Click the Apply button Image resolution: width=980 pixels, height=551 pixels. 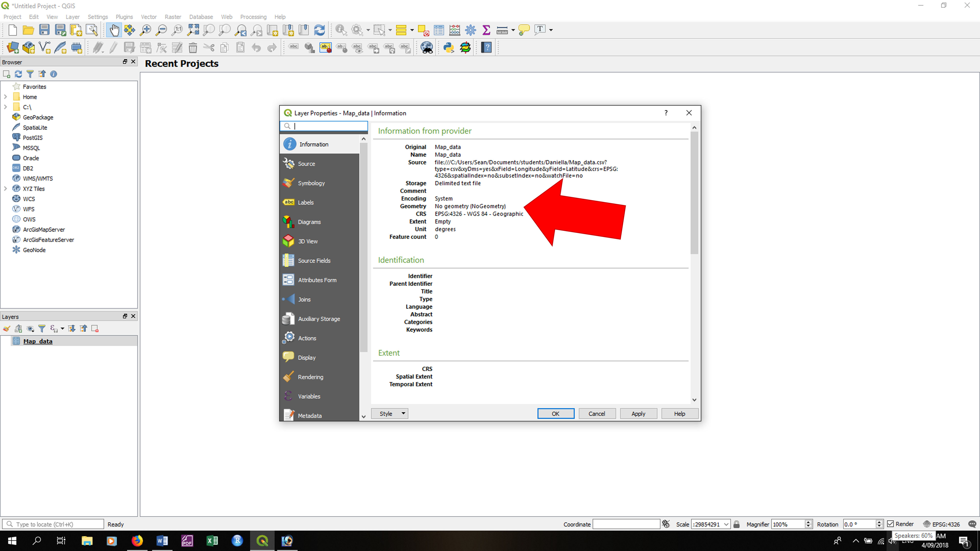click(638, 413)
